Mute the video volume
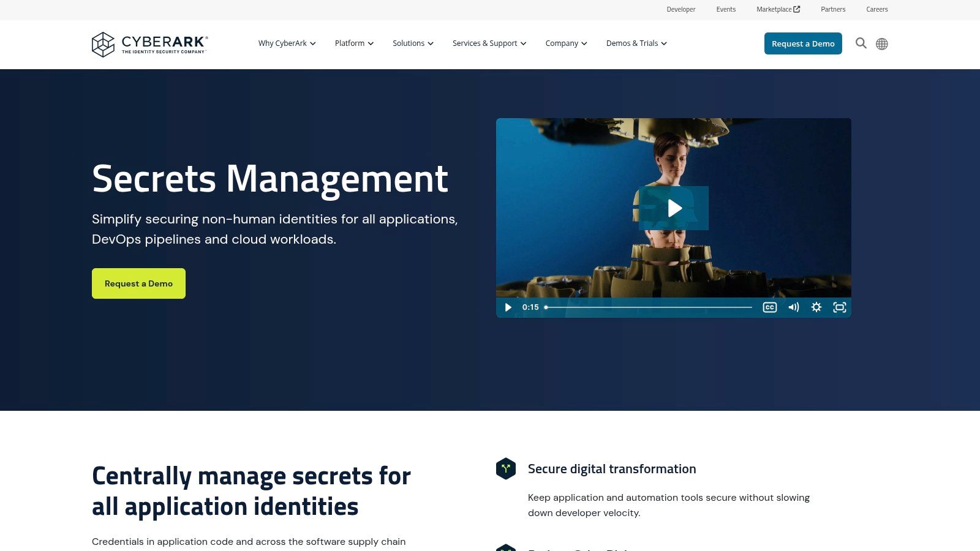The height and width of the screenshot is (551, 980). 793,307
